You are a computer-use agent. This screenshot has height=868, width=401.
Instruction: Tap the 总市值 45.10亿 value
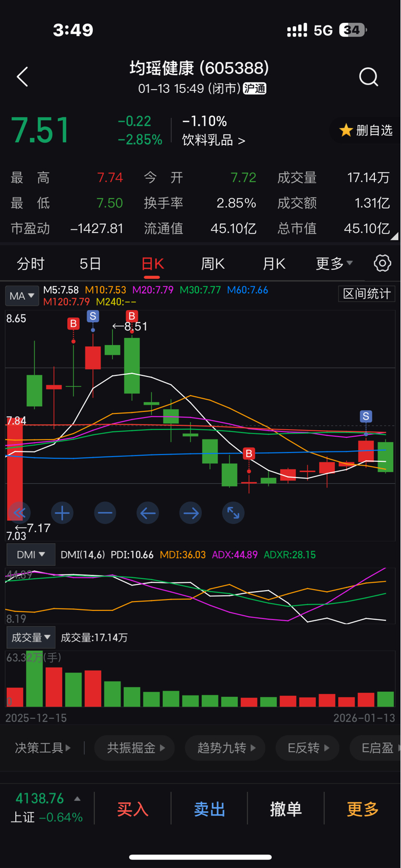tap(367, 228)
